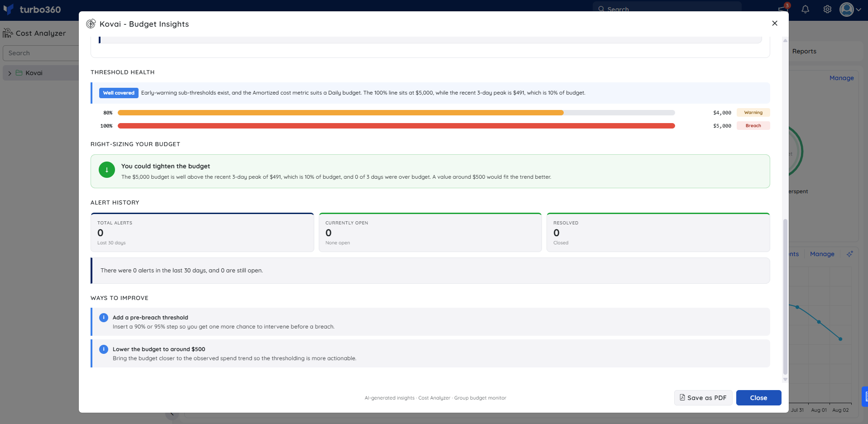The height and width of the screenshot is (424, 868).
Task: Click the orange 80% threshold bar
Action: 340,113
